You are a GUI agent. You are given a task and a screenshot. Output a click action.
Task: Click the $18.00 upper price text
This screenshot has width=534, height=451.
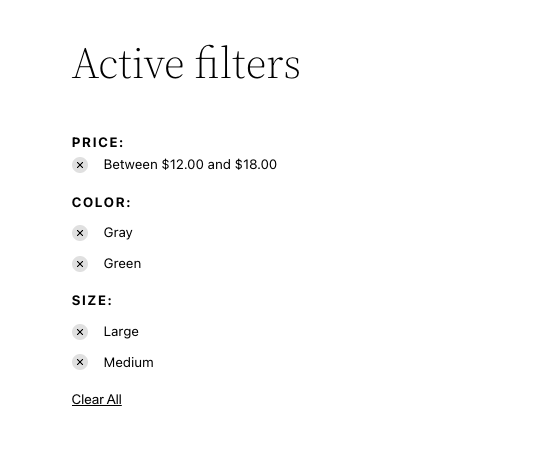(256, 165)
